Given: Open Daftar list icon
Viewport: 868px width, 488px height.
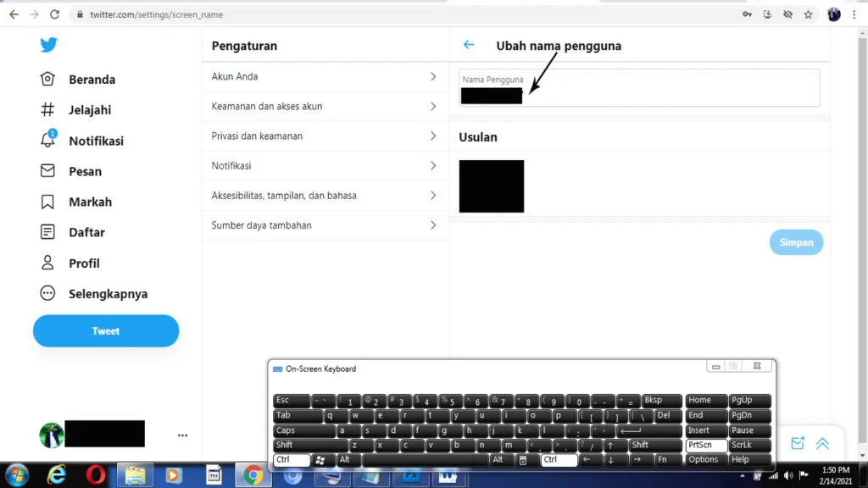Looking at the screenshot, I should click(x=47, y=232).
